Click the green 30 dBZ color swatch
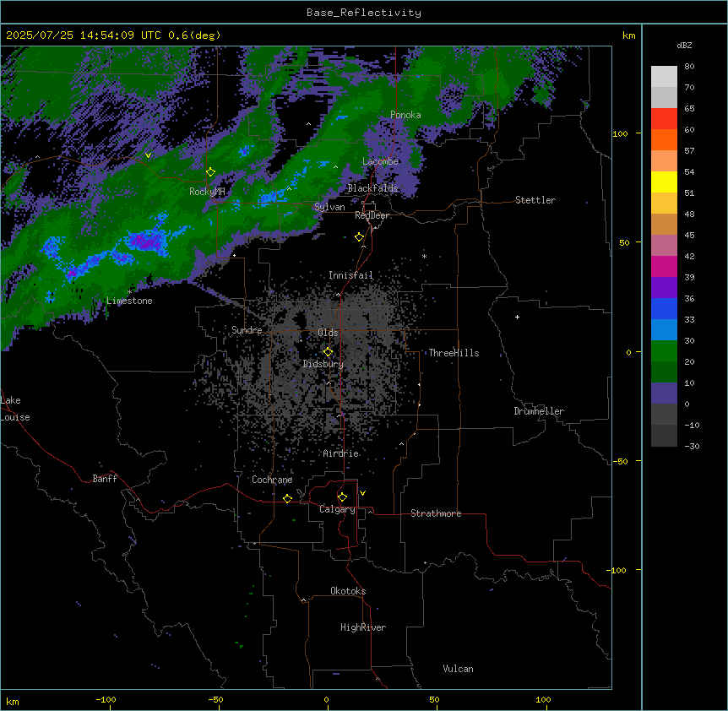Viewport: 728px width, 711px height. 664,351
